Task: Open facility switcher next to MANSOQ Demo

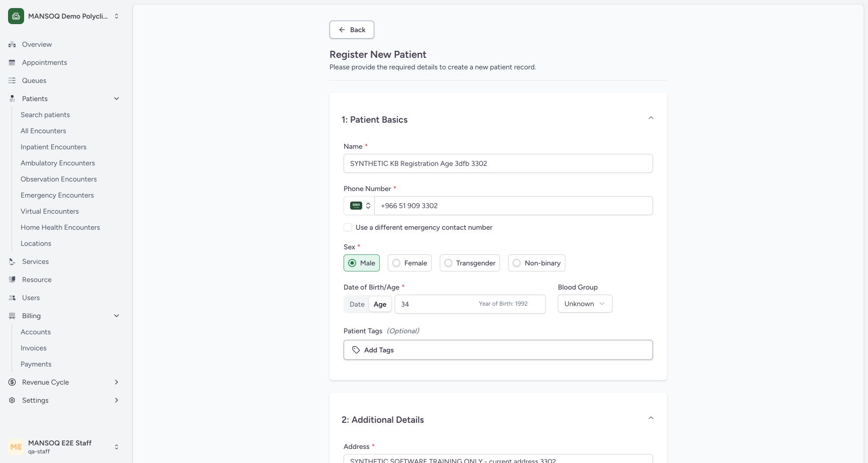Action: (x=117, y=16)
